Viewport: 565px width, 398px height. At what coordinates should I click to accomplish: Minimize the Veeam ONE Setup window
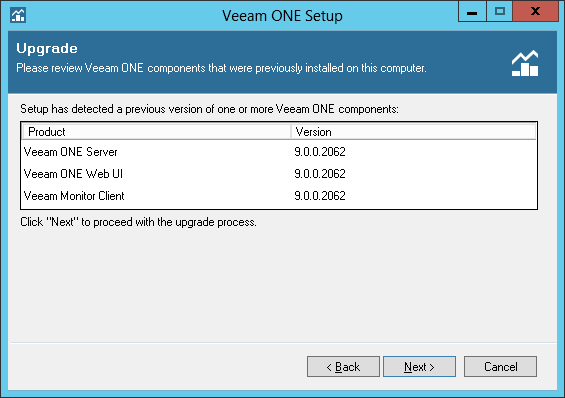472,12
